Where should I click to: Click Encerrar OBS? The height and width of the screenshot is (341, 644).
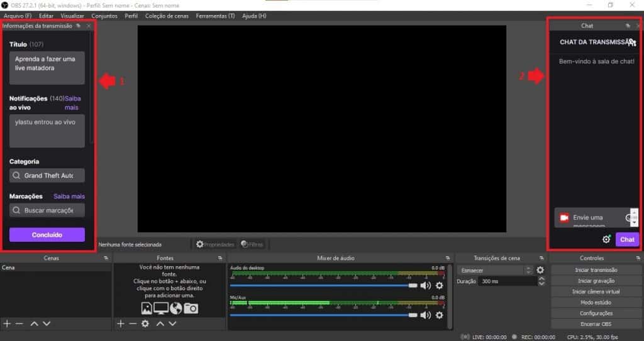click(596, 324)
